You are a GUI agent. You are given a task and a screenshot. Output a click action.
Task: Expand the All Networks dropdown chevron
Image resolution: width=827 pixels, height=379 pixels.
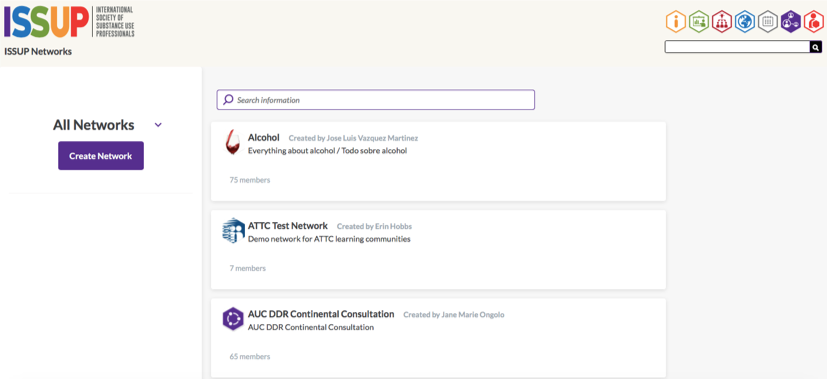(158, 125)
